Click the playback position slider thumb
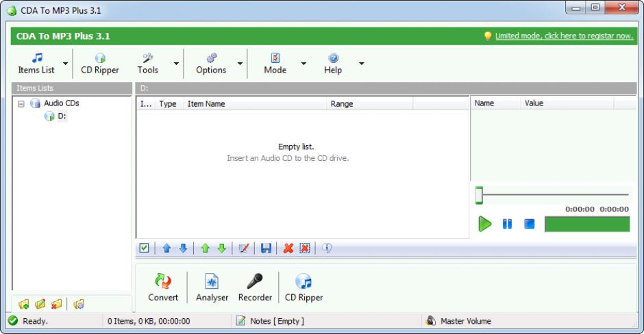Viewport: 644px width, 334px height. [479, 195]
